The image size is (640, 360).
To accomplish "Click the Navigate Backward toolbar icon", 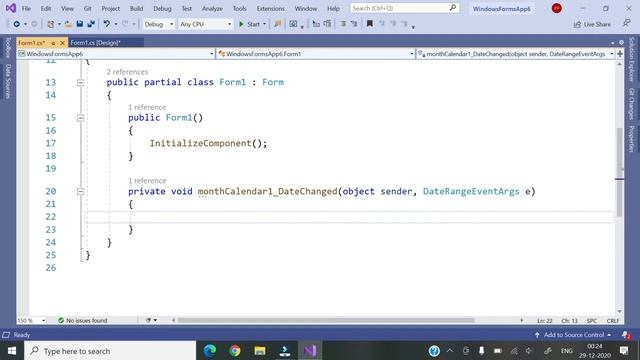I will coord(16,24).
